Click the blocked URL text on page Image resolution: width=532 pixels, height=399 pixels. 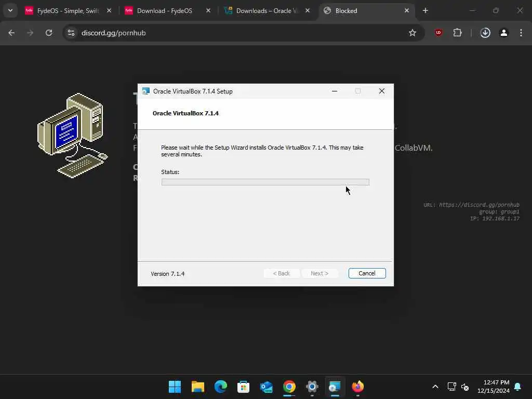click(x=471, y=205)
